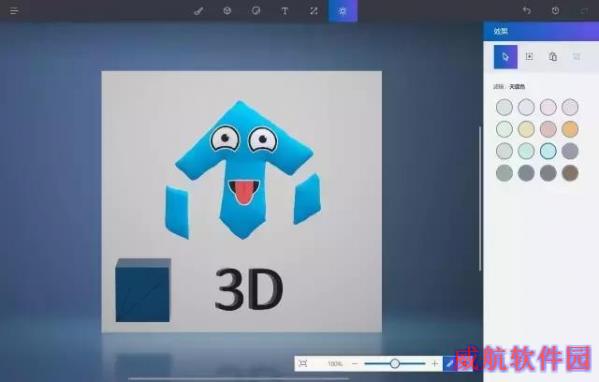Open the 3D objects tool
The image size is (599, 382).
coord(227,11)
